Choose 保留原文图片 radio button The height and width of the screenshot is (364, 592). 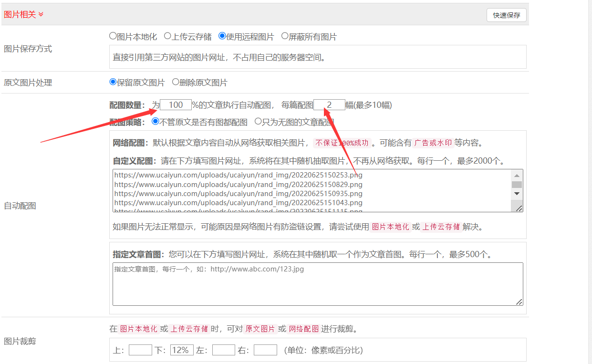[113, 82]
